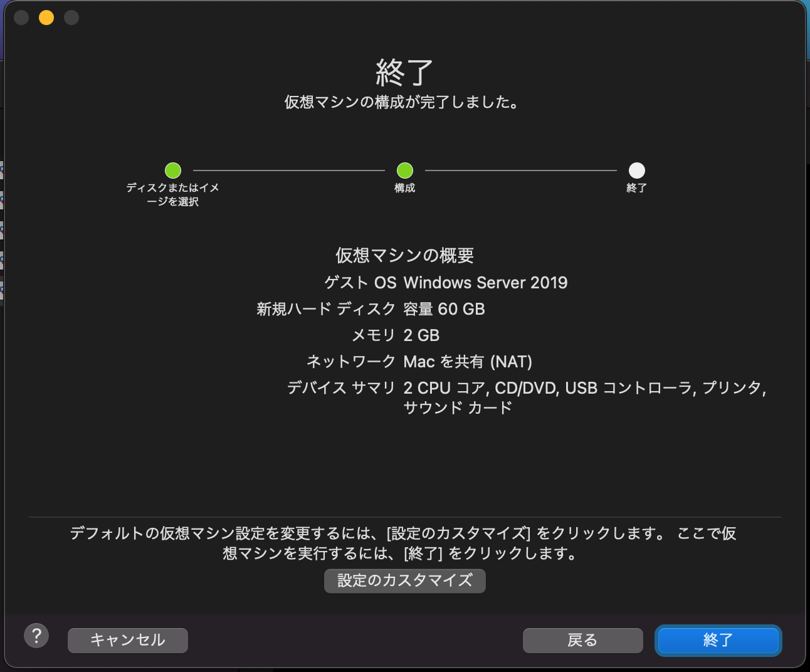Select the 構成 step circle
The height and width of the screenshot is (672, 810).
(x=405, y=171)
